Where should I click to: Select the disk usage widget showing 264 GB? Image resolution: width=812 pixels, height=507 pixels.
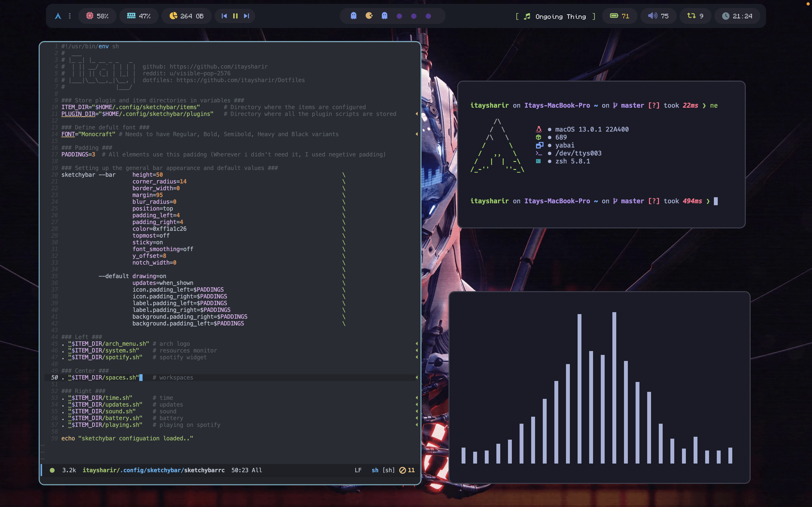186,16
